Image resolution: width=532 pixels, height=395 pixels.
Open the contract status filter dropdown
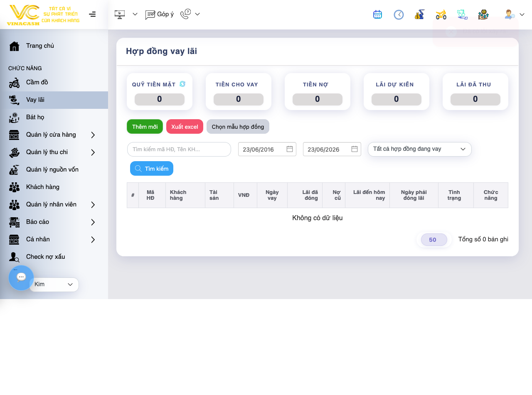pyautogui.click(x=420, y=149)
